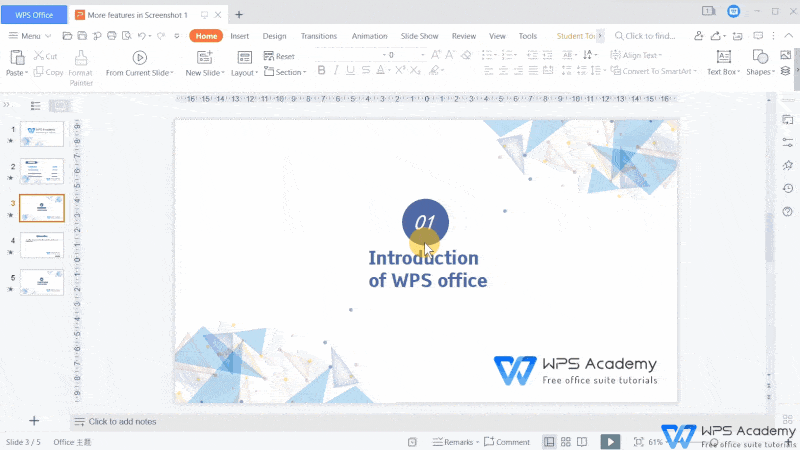The width and height of the screenshot is (800, 450).
Task: Expand the quick access toolbar customize arrow
Action: (x=177, y=36)
